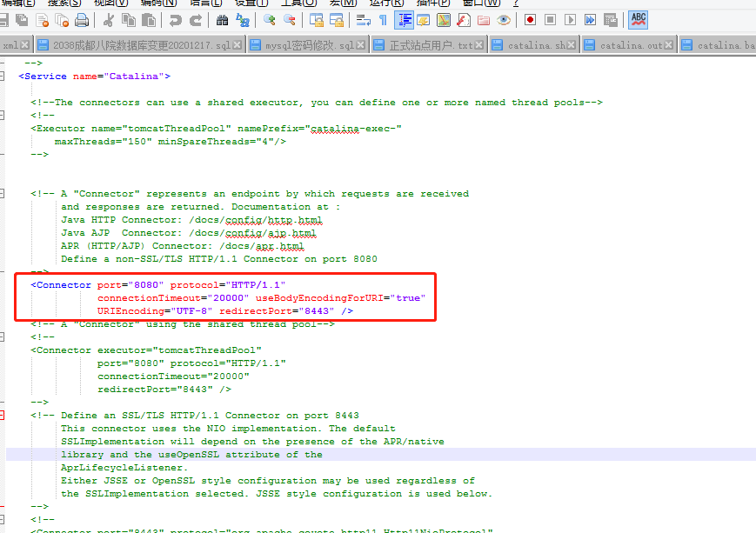Zoom in with the magnifier plus icon

tap(269, 20)
